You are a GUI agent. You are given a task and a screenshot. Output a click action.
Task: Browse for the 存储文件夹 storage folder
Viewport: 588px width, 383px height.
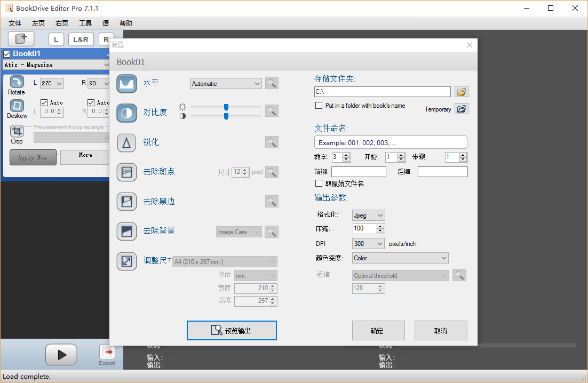click(462, 92)
